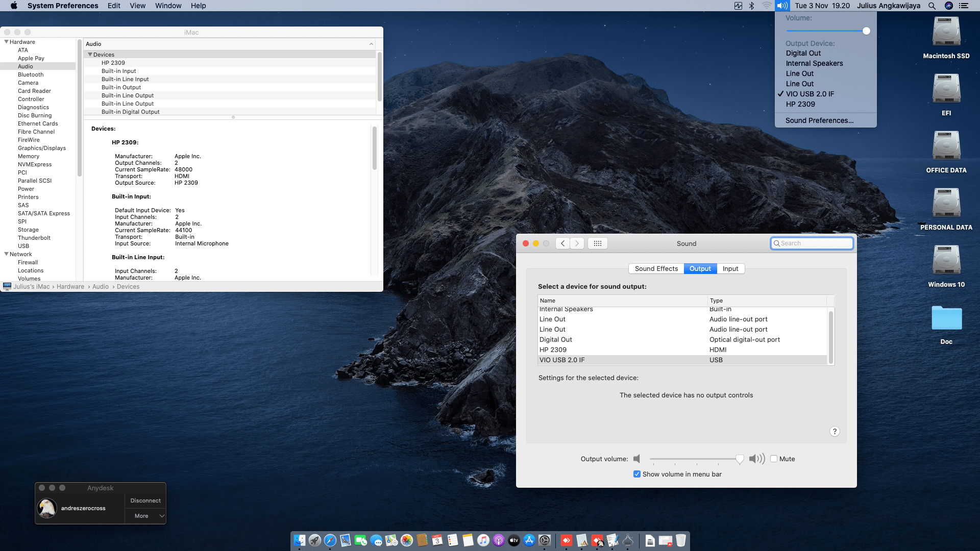This screenshot has height=551, width=980.
Task: Click the Output volume slider knob
Action: click(x=740, y=459)
